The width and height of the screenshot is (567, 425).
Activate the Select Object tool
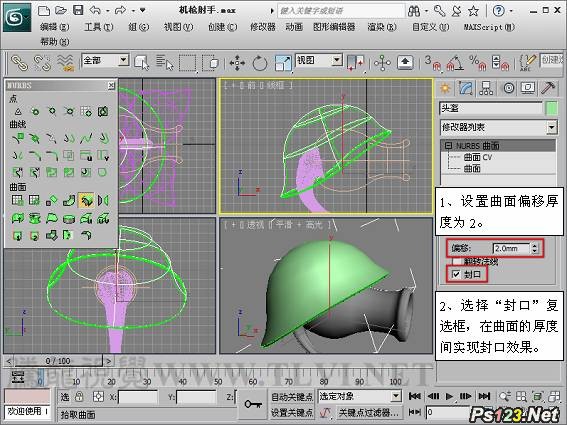coord(141,63)
